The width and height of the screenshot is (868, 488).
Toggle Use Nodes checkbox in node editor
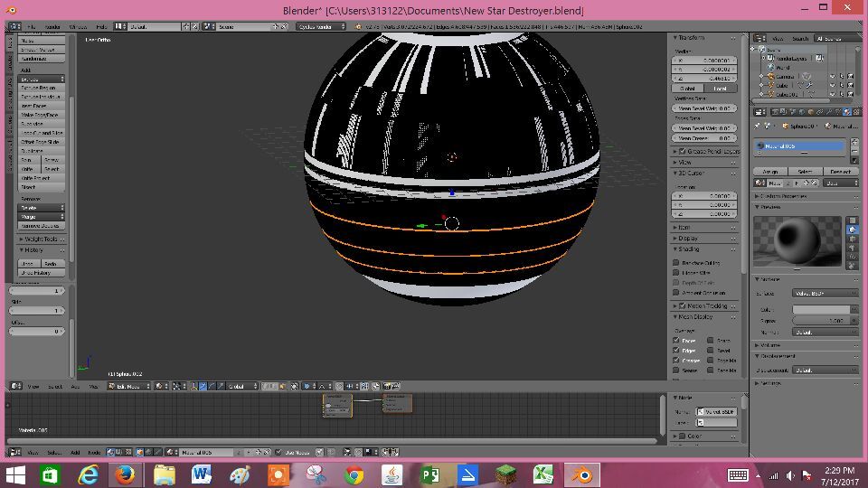[278, 452]
